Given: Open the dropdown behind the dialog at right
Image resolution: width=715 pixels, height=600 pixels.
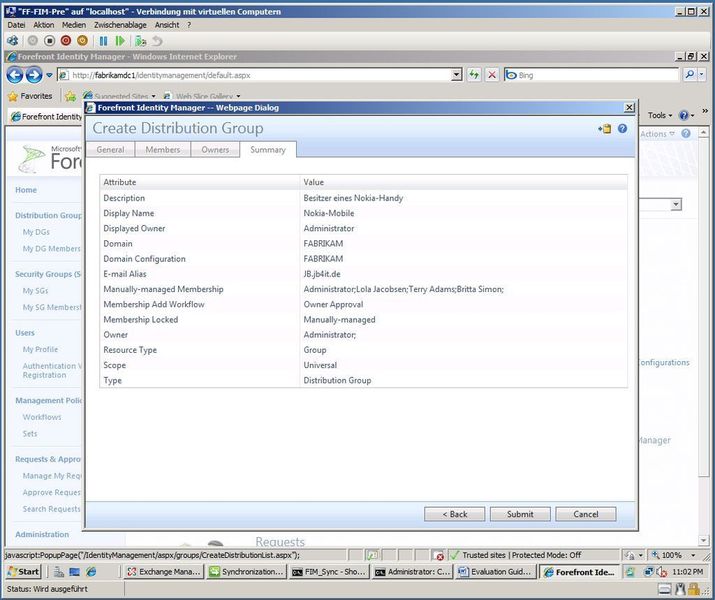Looking at the screenshot, I should (676, 205).
